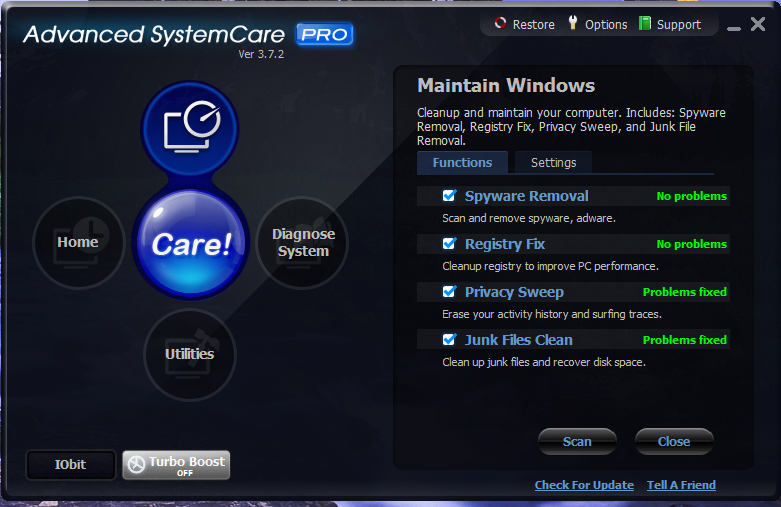Uncheck Junk Files Clean checkbox
This screenshot has width=781, height=507.
click(449, 340)
